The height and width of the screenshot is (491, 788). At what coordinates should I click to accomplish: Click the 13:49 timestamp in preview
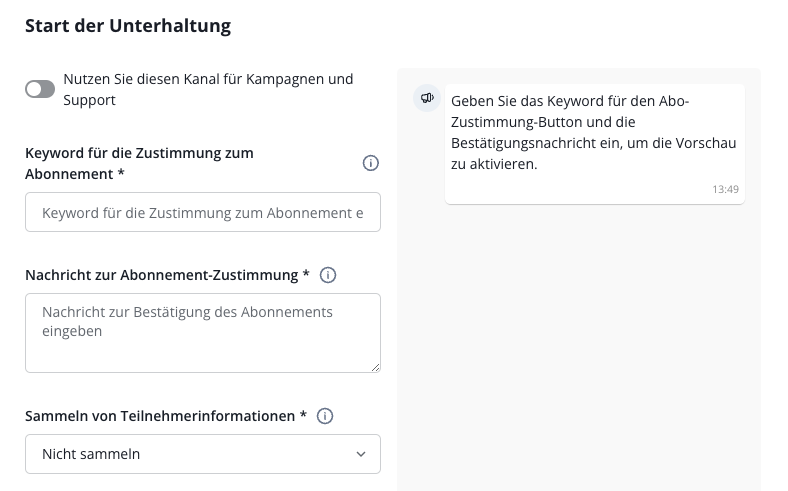point(725,188)
